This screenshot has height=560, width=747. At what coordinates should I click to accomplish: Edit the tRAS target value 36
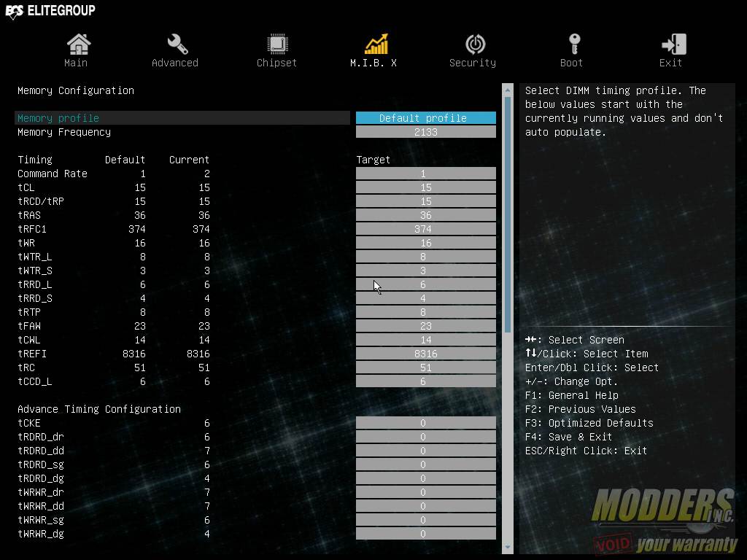tap(426, 215)
